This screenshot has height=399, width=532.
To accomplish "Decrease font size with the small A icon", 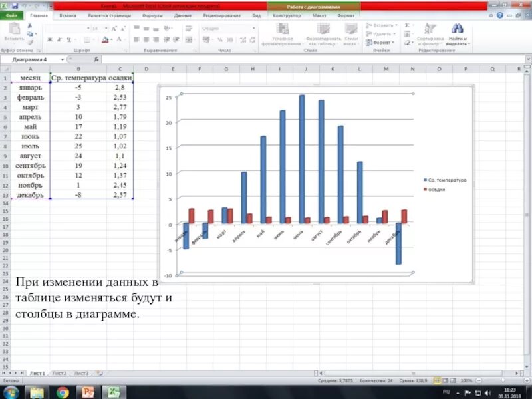I will click(123, 29).
